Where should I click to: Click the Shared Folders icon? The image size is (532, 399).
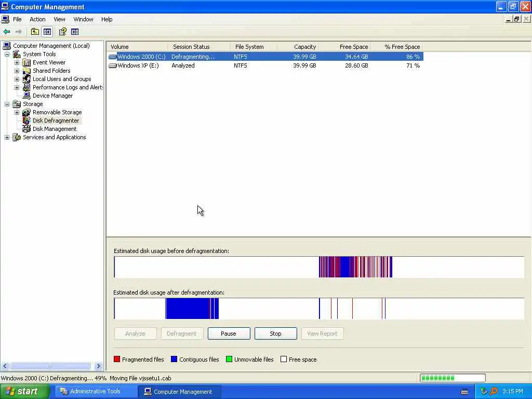pos(26,71)
